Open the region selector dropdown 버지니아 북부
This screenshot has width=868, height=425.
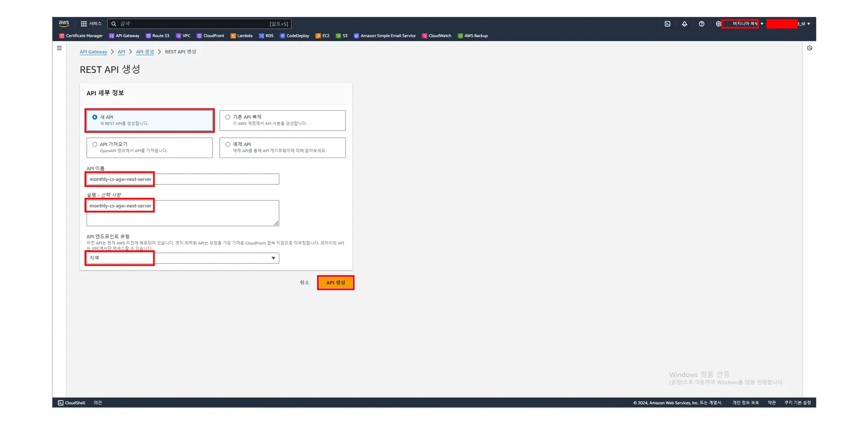(745, 24)
